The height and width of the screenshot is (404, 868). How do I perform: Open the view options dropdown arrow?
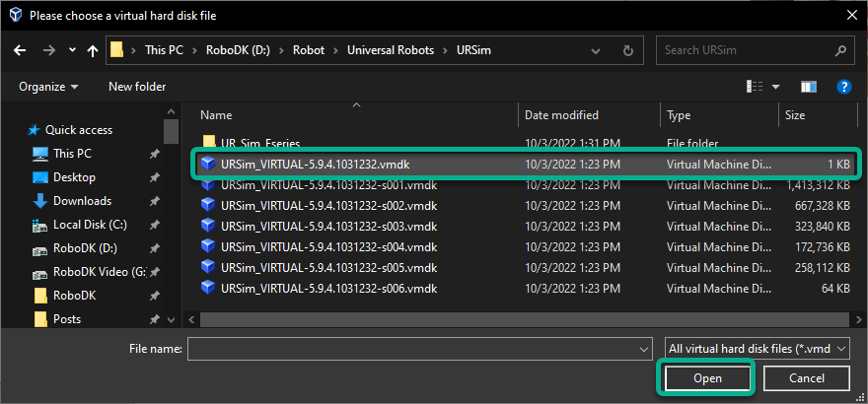point(775,87)
